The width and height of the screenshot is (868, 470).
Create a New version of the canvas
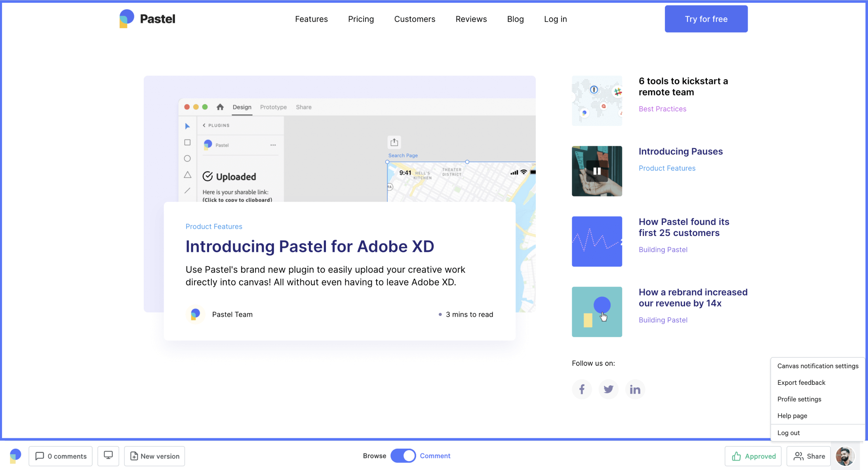155,456
